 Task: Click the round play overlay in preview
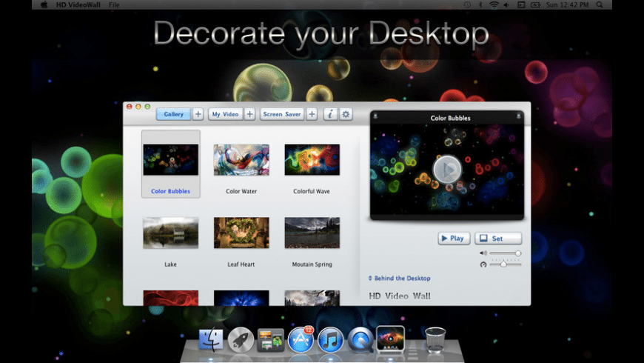pyautogui.click(x=447, y=169)
